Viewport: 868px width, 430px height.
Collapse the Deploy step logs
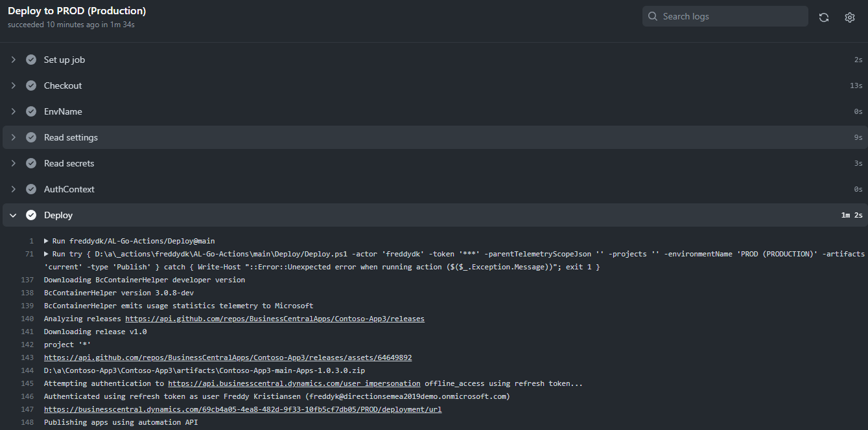click(x=12, y=214)
